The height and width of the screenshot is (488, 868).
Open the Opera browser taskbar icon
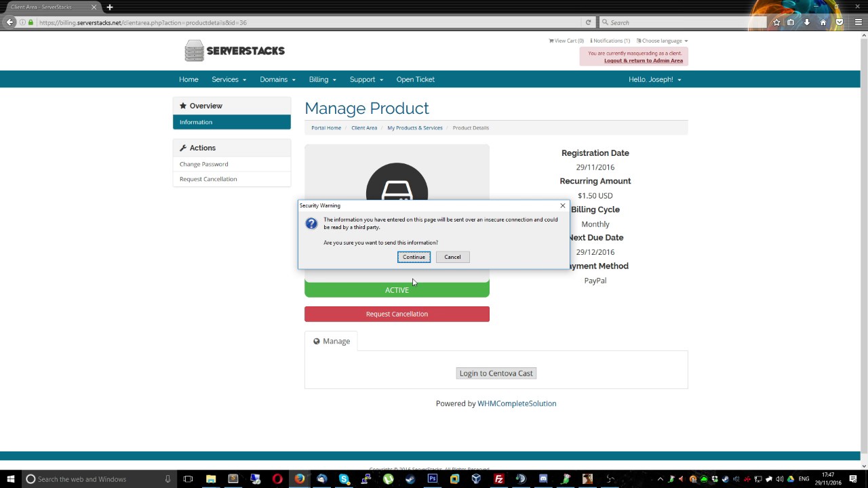click(x=277, y=479)
